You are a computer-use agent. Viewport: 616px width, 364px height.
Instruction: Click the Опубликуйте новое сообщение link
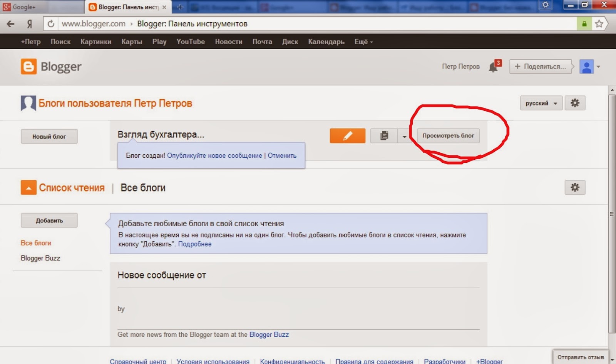tap(214, 155)
